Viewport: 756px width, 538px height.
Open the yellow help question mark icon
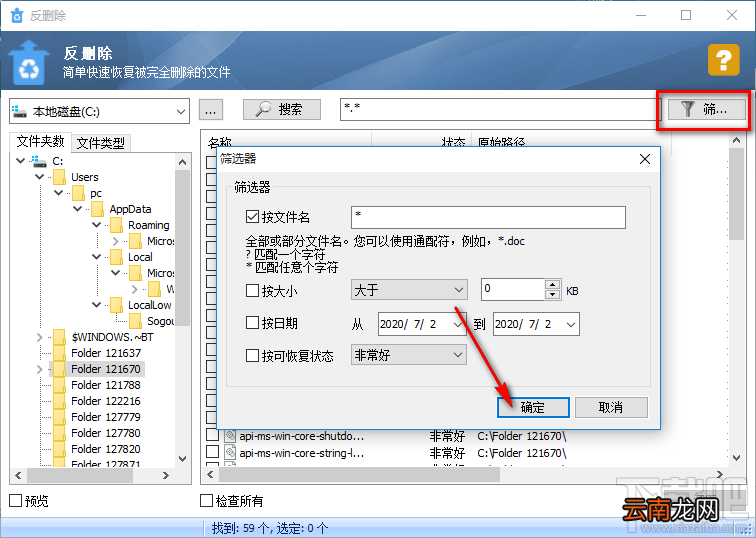click(x=724, y=60)
